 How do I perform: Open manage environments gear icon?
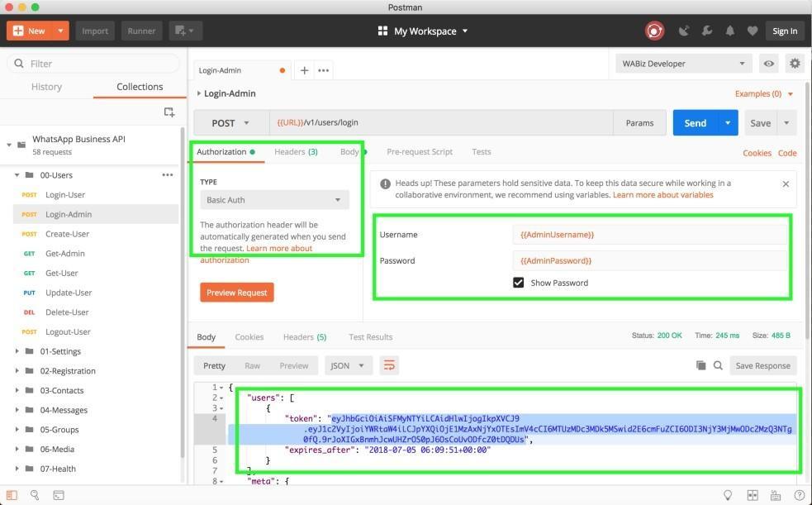795,64
